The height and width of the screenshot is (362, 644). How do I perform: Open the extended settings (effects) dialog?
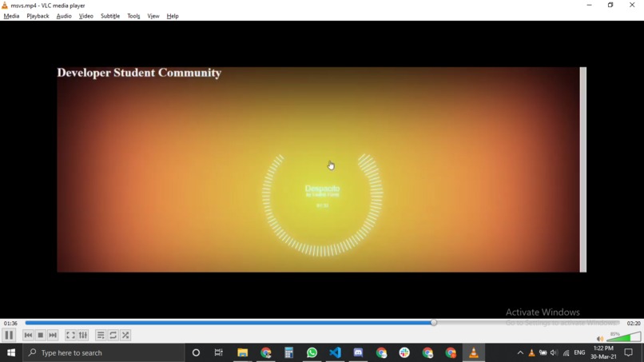coord(83,336)
